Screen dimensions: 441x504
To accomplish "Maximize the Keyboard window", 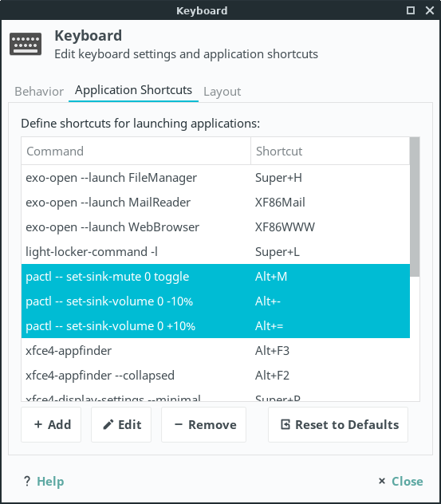I will (411, 10).
